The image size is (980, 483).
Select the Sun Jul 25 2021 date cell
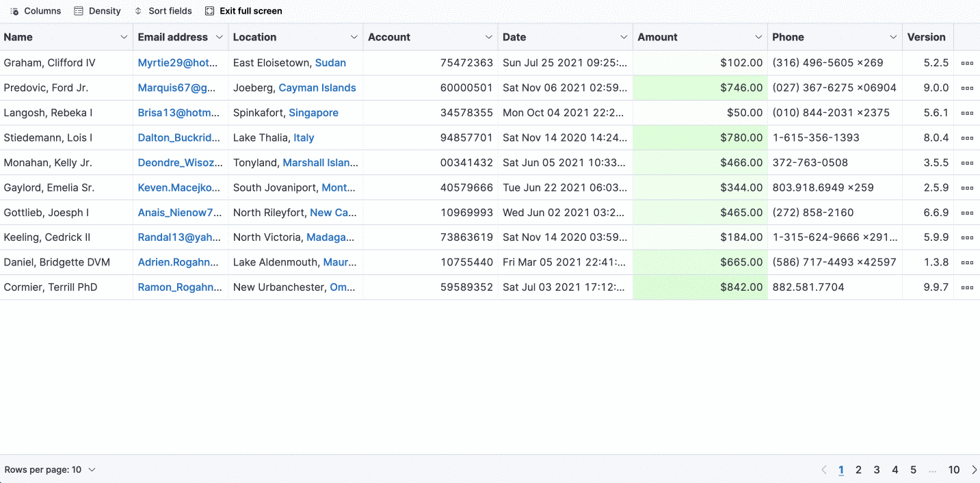(565, 63)
